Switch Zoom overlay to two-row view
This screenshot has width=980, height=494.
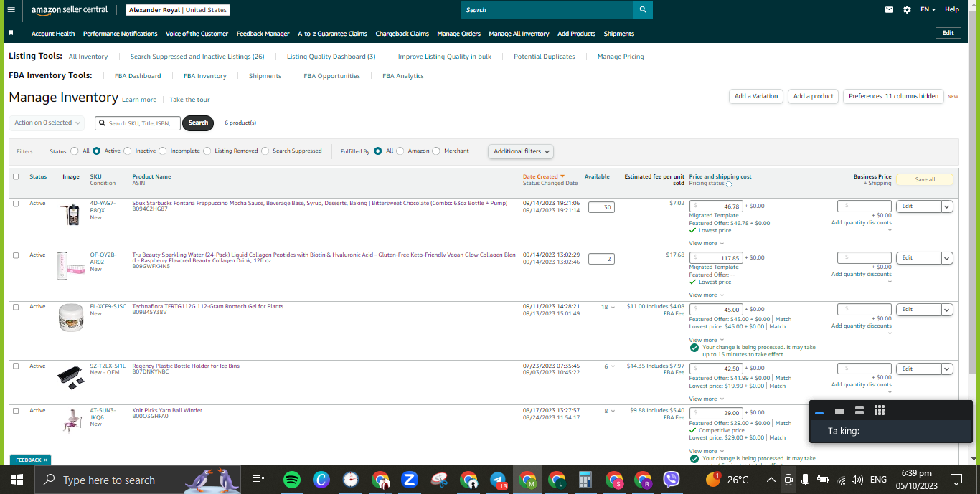859,411
